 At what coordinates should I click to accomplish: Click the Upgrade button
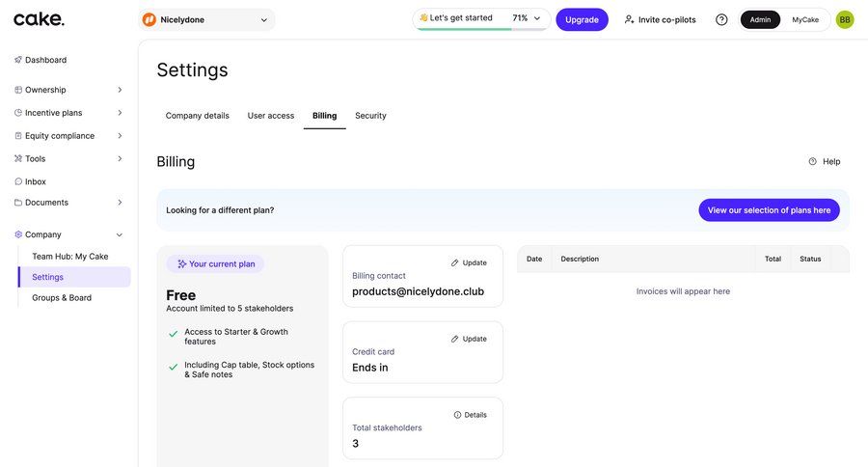582,19
